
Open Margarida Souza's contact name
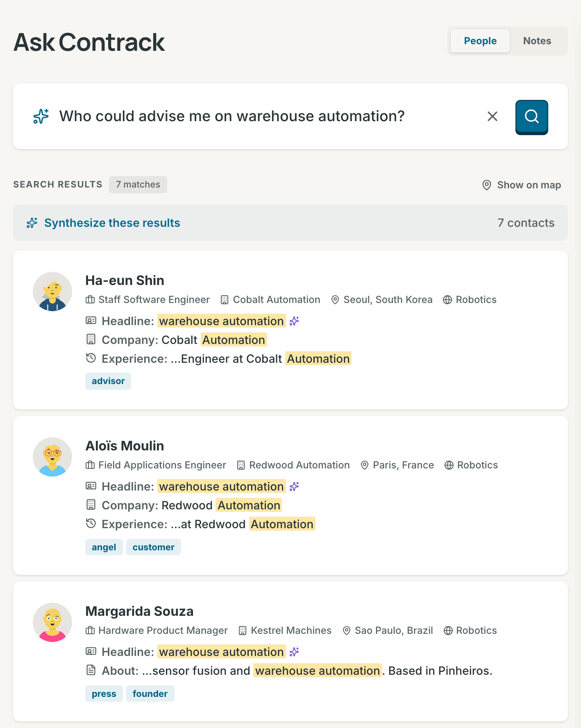click(x=139, y=611)
